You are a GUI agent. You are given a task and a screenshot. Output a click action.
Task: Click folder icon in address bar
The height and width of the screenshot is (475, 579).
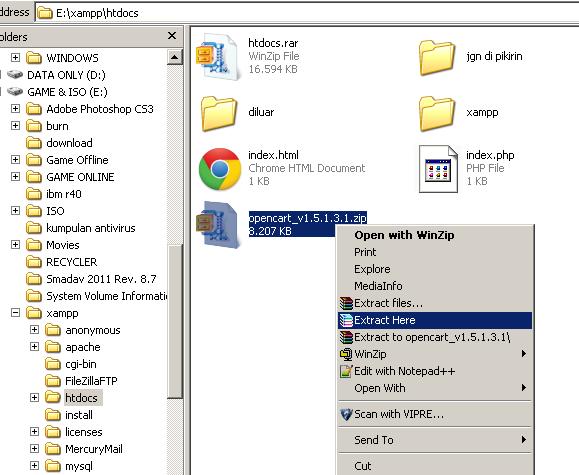[x=45, y=13]
